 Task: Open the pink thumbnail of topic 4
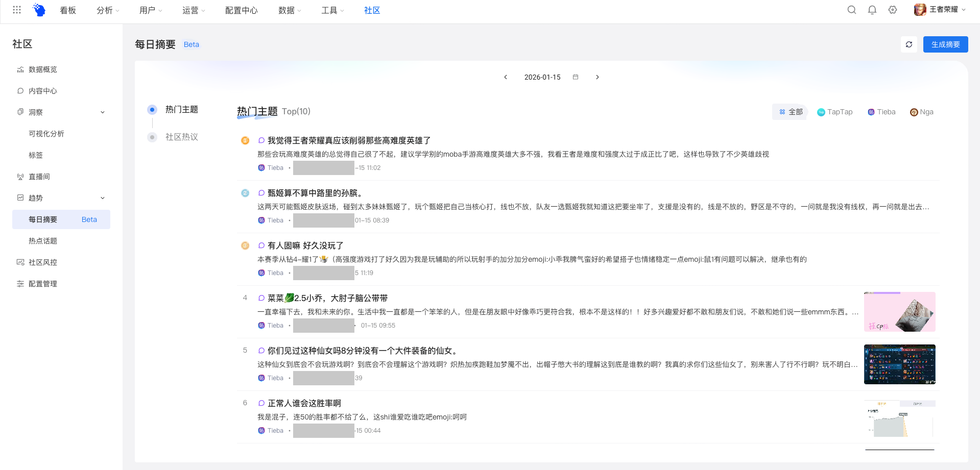(x=900, y=312)
